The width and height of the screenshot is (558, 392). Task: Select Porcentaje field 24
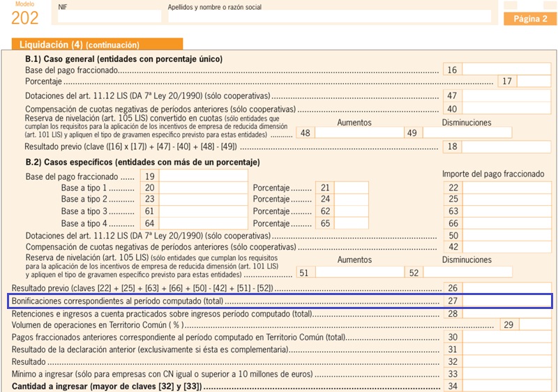click(352, 199)
